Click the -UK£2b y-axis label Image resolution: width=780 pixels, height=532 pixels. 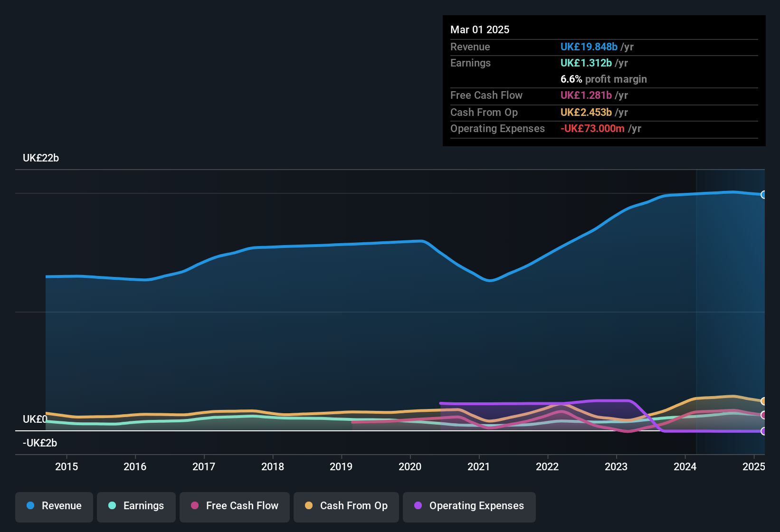tap(40, 443)
